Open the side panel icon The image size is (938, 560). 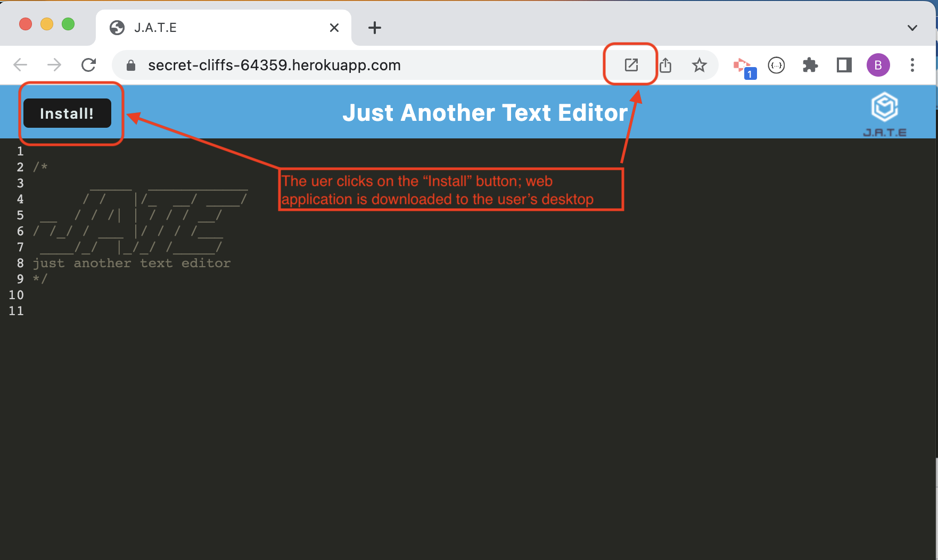click(x=843, y=64)
